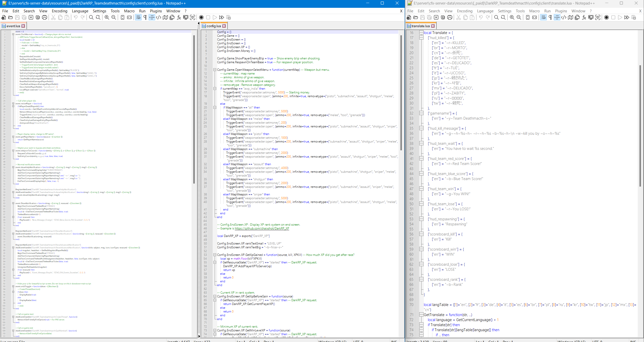Start macro recording with the red record icon
The width and height of the screenshot is (644, 342).
(x=201, y=17)
